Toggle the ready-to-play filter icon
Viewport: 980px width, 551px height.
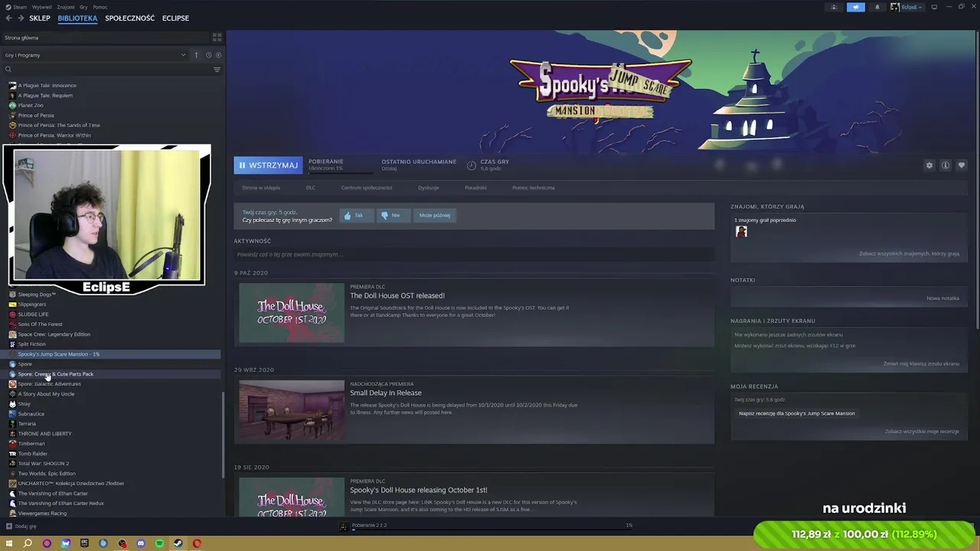click(218, 55)
